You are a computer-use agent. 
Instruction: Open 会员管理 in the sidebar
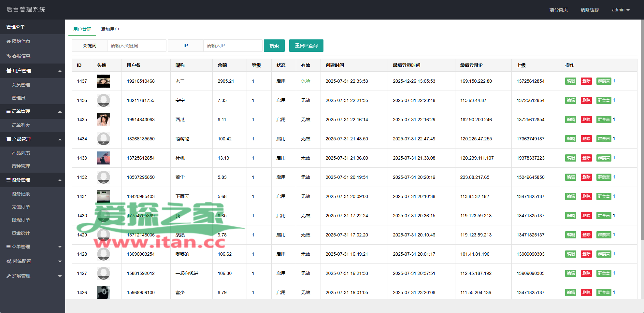(21, 85)
